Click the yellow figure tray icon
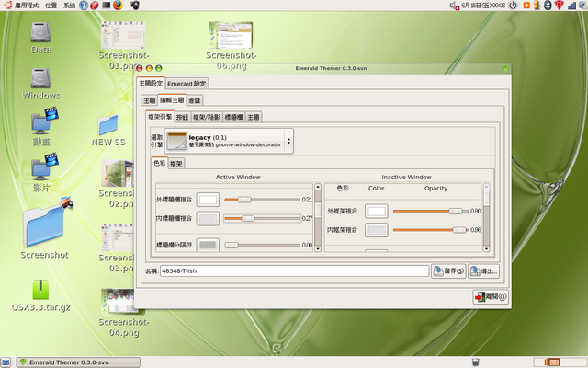The height and width of the screenshot is (368, 588). pos(537,6)
